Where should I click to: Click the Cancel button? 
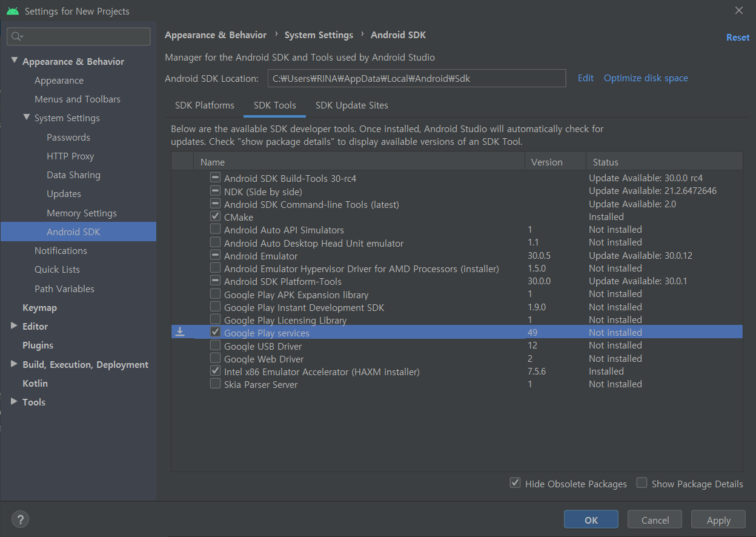pos(655,520)
